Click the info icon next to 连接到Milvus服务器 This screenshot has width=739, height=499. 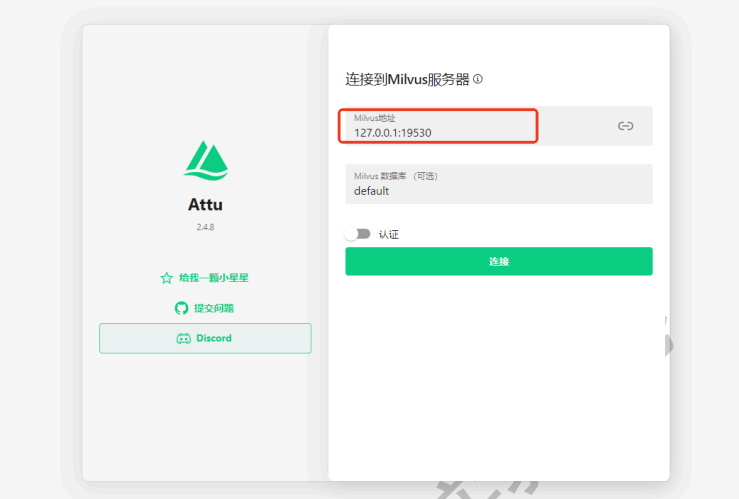478,79
